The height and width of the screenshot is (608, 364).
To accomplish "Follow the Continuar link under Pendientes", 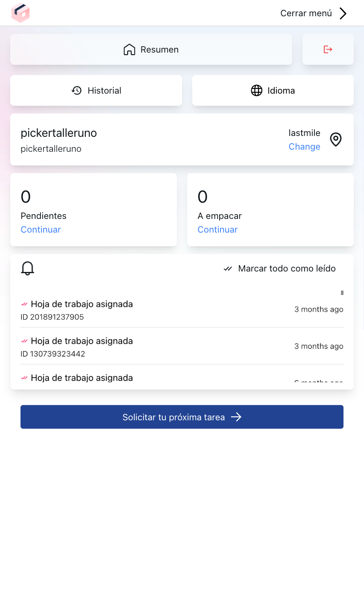I will (x=41, y=230).
